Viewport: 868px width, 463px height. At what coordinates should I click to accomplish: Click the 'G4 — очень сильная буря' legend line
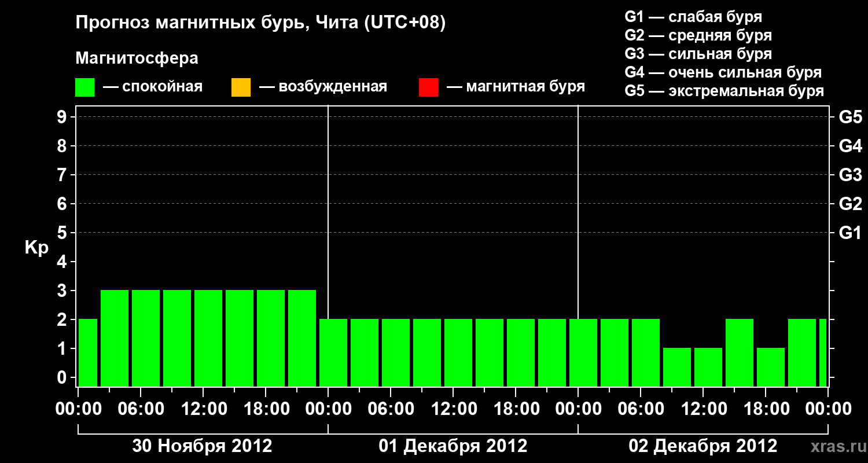(x=723, y=72)
